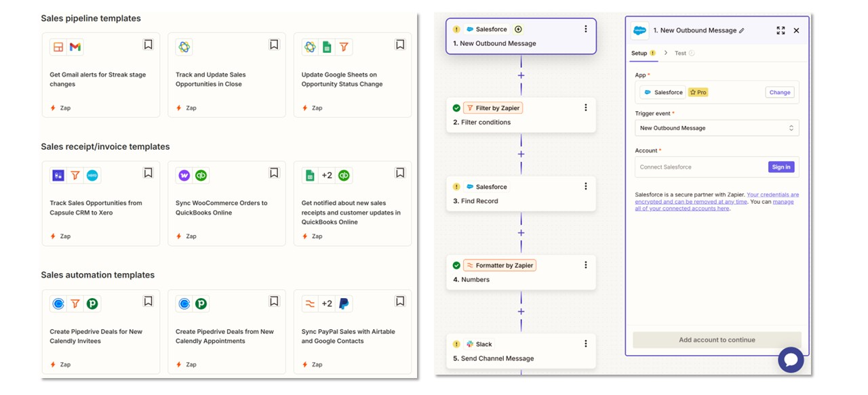Bookmark the Sync PayPal Sales template
The width and height of the screenshot is (868, 395).
point(400,302)
